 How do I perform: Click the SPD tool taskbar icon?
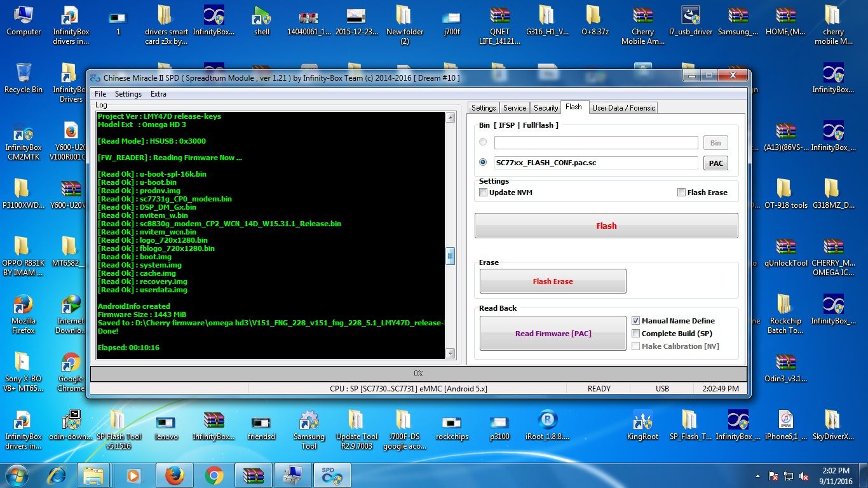point(332,475)
